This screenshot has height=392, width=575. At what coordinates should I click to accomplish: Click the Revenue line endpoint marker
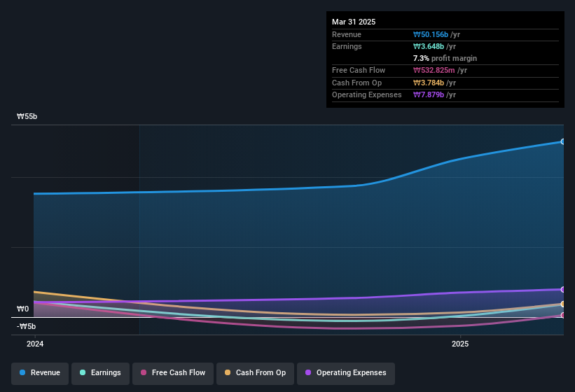pos(563,142)
